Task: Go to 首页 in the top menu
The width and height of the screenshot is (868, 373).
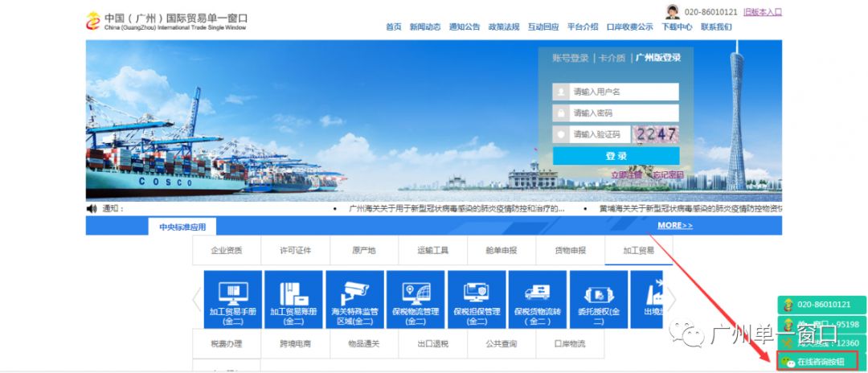Action: (394, 27)
